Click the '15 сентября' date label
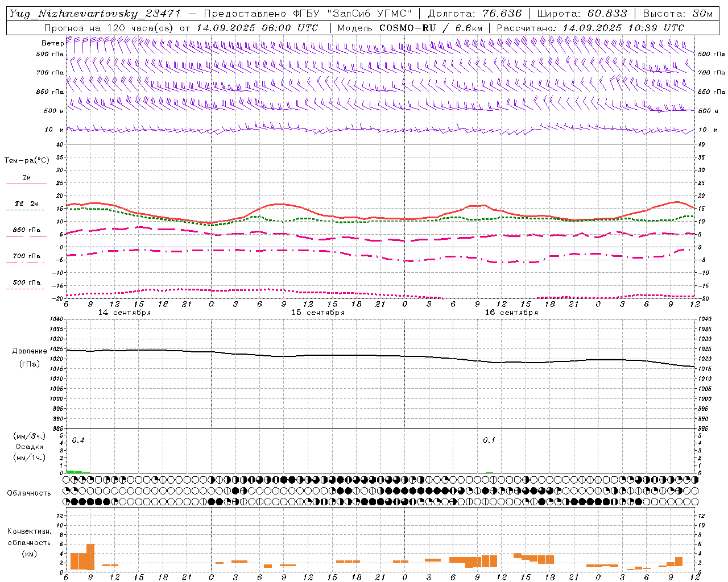This screenshot has height=582, width=728. 318,313
